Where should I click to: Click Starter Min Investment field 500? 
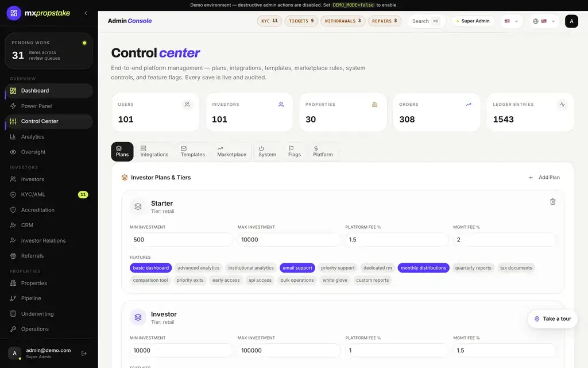181,240
